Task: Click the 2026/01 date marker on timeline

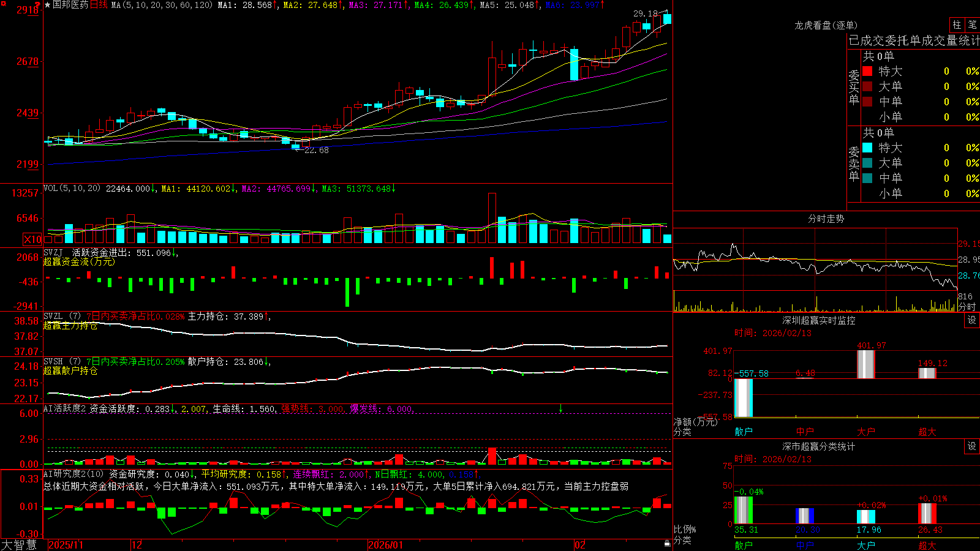Action: [385, 544]
